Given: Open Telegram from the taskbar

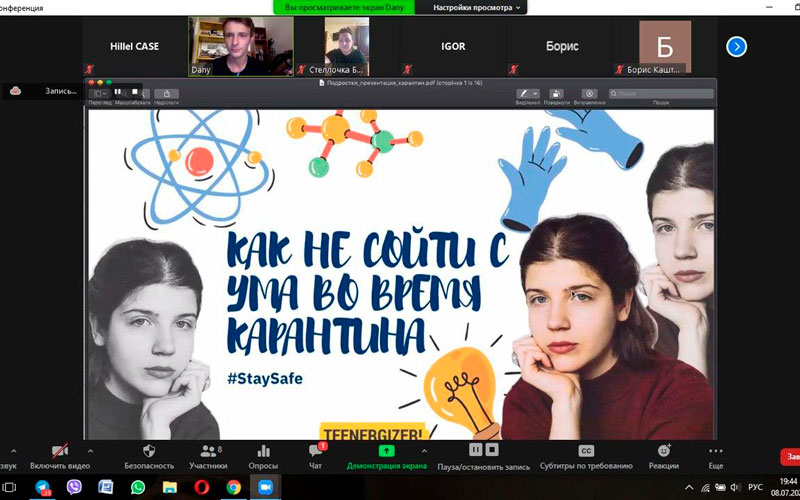Looking at the screenshot, I should pos(42,487).
